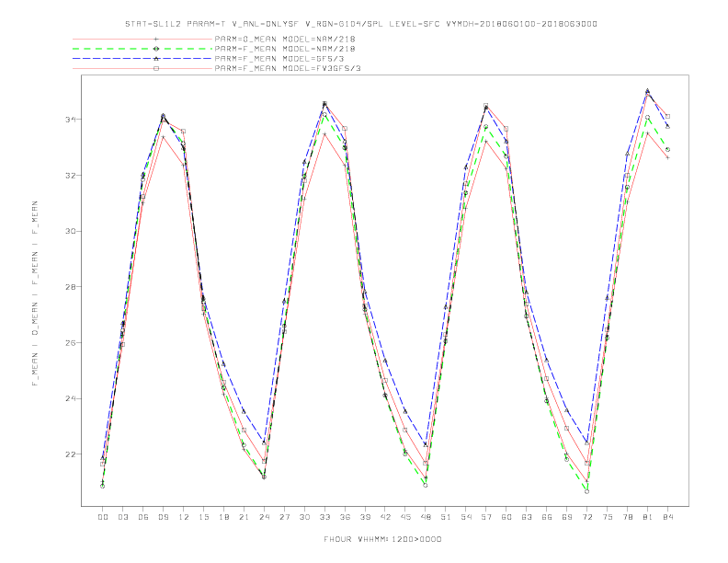Click y-axis tick label 34
The height and width of the screenshot is (563, 728).
click(71, 120)
